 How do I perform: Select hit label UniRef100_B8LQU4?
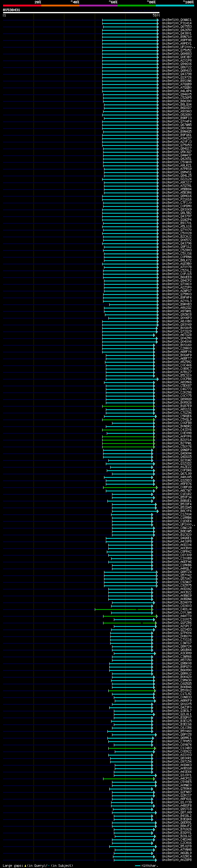pyautogui.click(x=177, y=104)
